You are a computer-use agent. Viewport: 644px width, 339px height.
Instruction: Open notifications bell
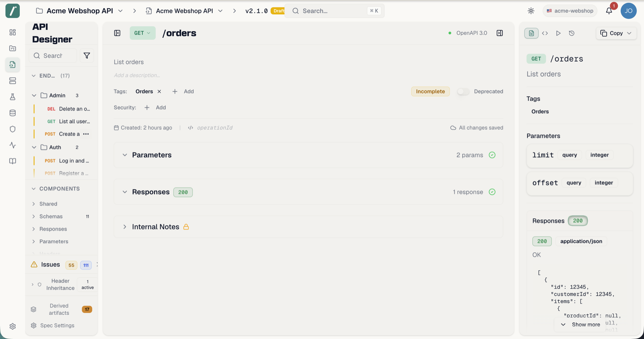(x=609, y=11)
